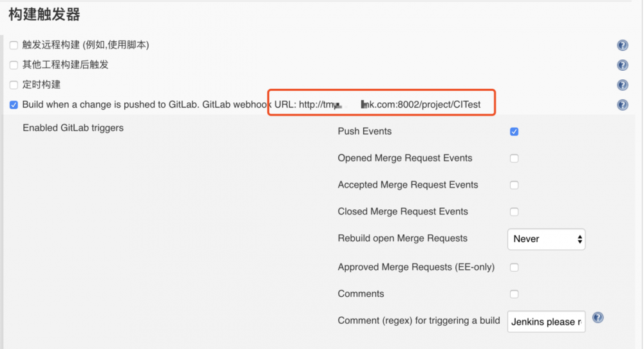
Task: Click the 定时构建 label
Action: 41,84
